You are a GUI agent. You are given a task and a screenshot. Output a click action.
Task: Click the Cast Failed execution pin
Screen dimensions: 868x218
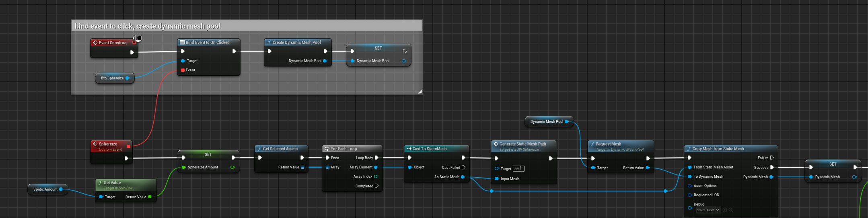(463, 167)
